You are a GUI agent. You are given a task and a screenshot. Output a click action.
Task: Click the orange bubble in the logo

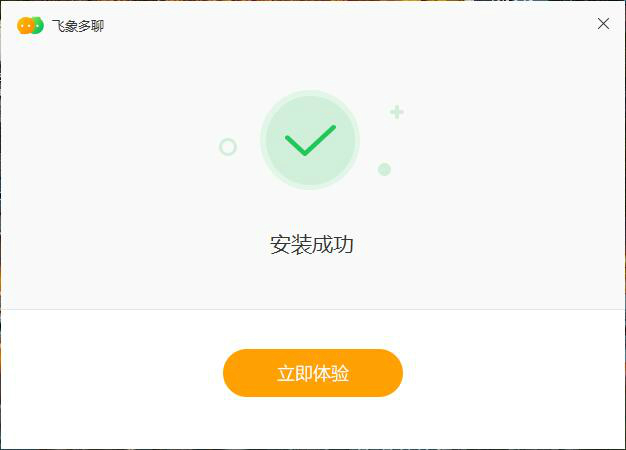[25, 26]
